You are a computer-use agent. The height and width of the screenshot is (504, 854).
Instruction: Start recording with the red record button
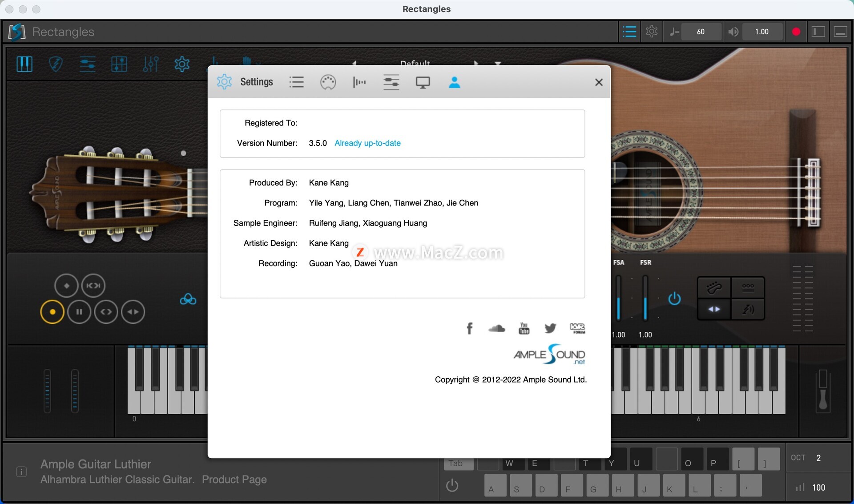tap(796, 32)
